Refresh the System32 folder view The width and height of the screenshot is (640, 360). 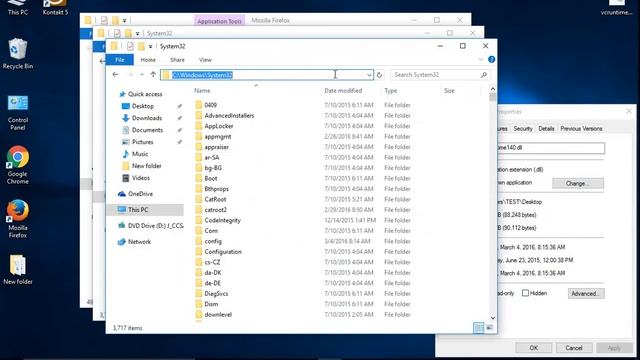379,75
